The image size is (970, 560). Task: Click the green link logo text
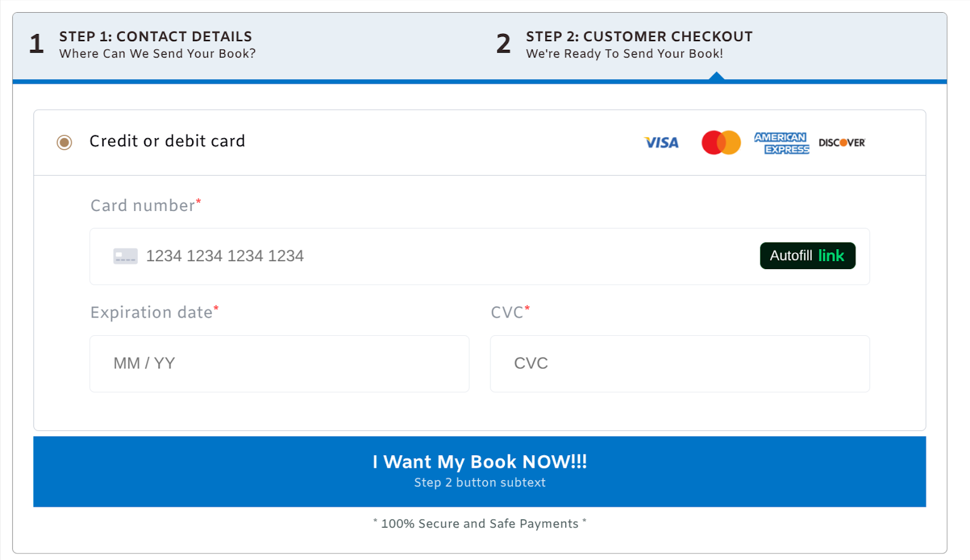click(x=831, y=256)
